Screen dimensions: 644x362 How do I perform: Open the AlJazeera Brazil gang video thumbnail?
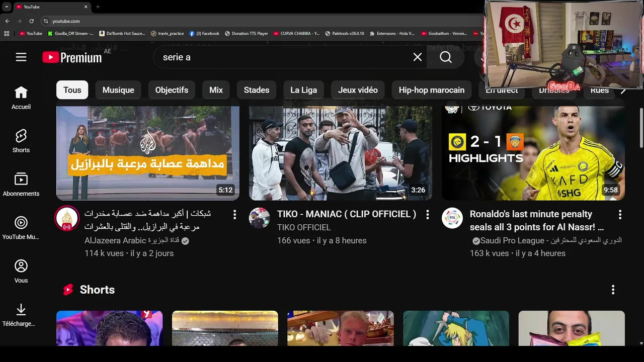tap(147, 153)
